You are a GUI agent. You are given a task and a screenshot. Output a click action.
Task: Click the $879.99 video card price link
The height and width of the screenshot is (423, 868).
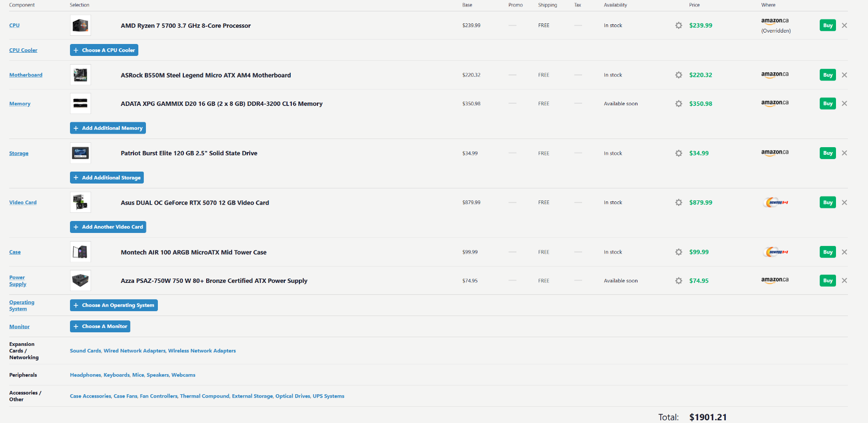click(701, 203)
